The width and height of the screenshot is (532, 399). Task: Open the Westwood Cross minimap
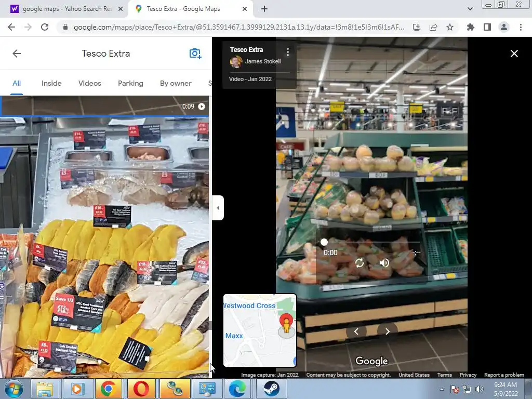260,330
